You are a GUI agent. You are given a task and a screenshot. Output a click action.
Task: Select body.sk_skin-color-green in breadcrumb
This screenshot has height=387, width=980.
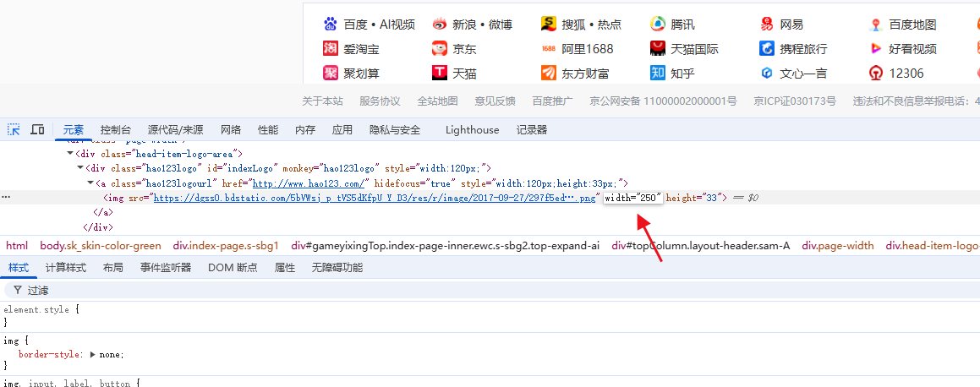101,245
